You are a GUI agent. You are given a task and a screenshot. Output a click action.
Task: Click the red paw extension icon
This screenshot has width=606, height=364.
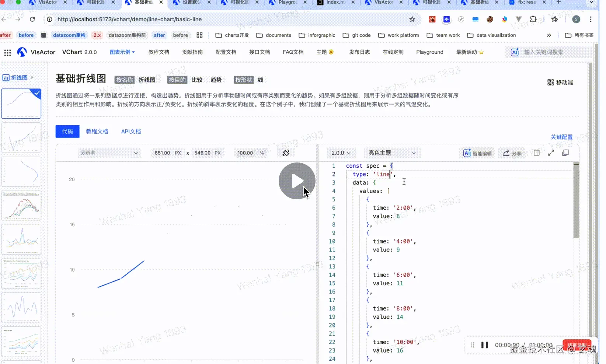[x=432, y=19]
